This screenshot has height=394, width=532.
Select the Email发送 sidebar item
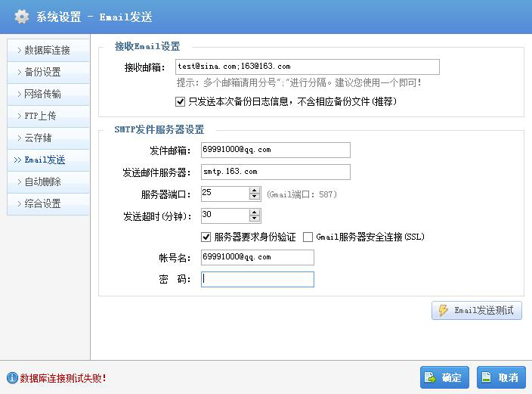pyautogui.click(x=48, y=160)
